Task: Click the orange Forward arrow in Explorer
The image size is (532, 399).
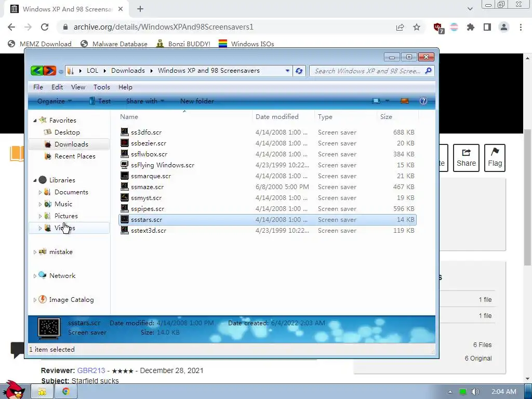Action: 49,71
